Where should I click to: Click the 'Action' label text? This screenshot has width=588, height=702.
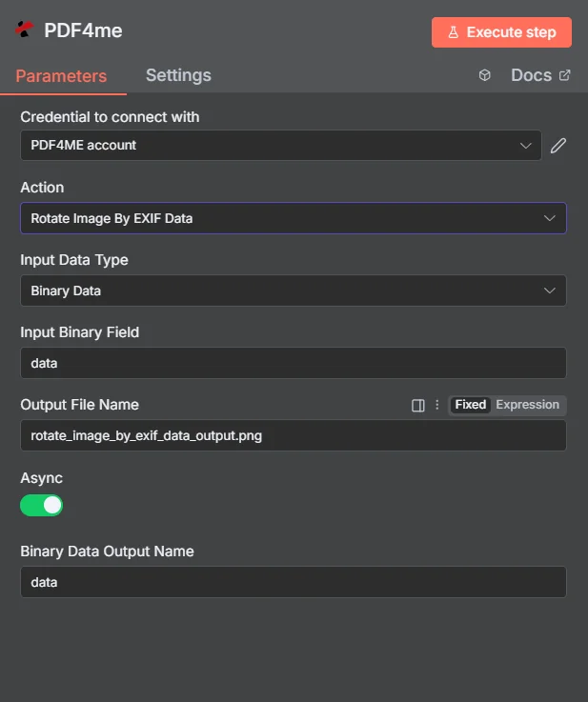[42, 188]
